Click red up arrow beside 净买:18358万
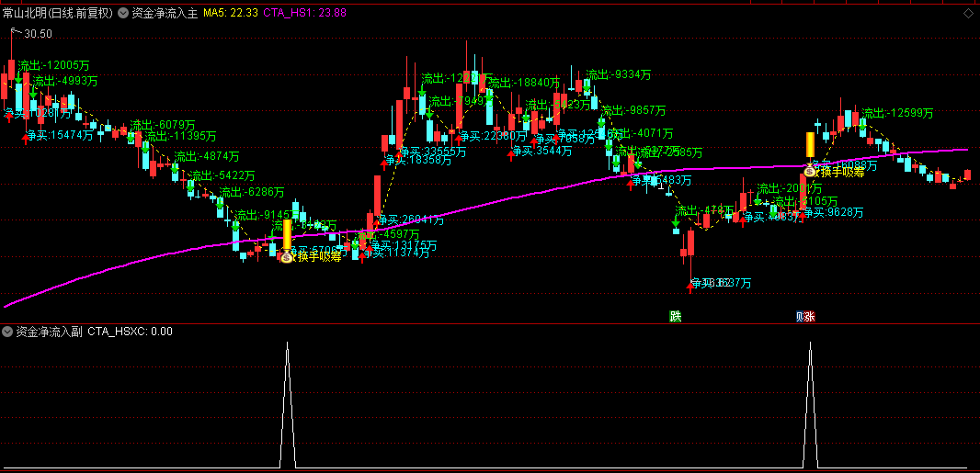The width and height of the screenshot is (980, 473). [383, 164]
